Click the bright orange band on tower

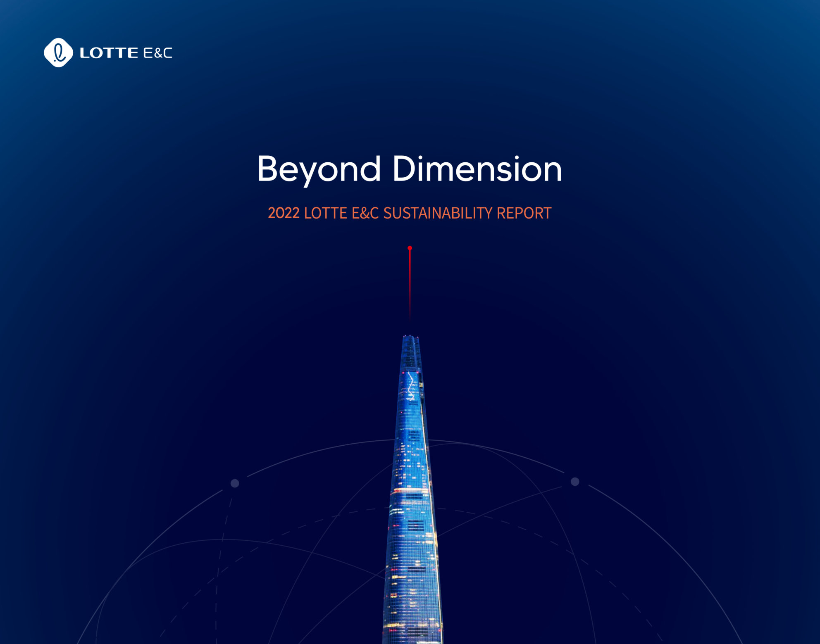coord(410,491)
